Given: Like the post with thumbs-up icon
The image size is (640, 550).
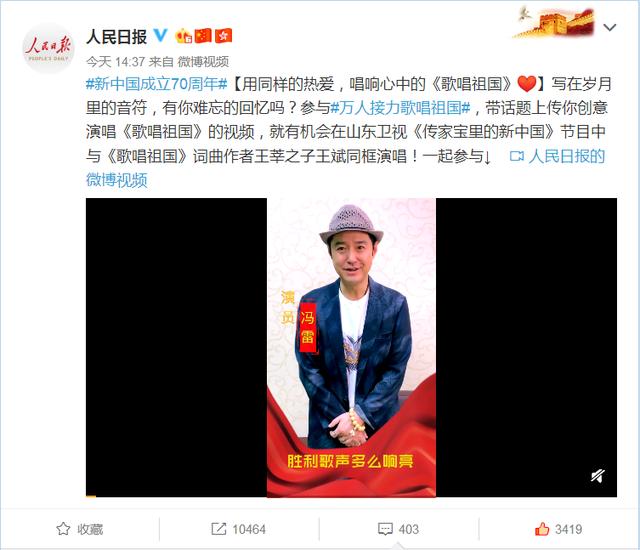Looking at the screenshot, I should (x=558, y=530).
